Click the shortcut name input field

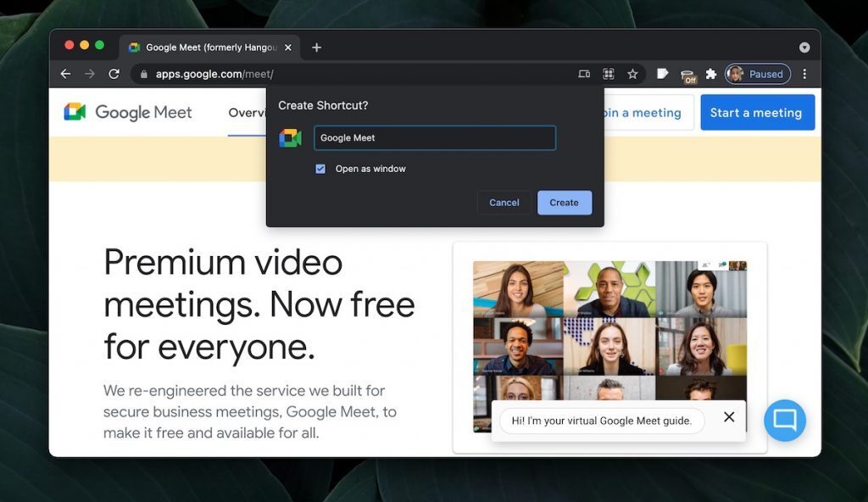pos(435,137)
